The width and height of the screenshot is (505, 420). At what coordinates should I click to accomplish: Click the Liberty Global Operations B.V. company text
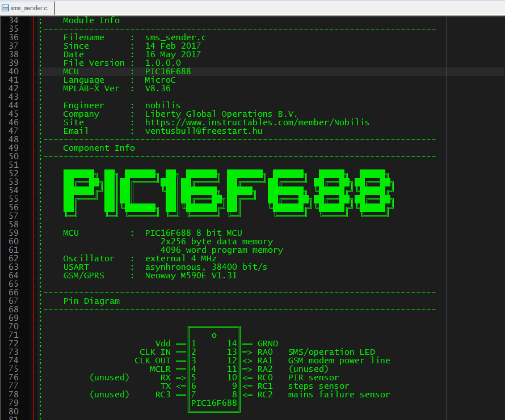[x=222, y=113]
